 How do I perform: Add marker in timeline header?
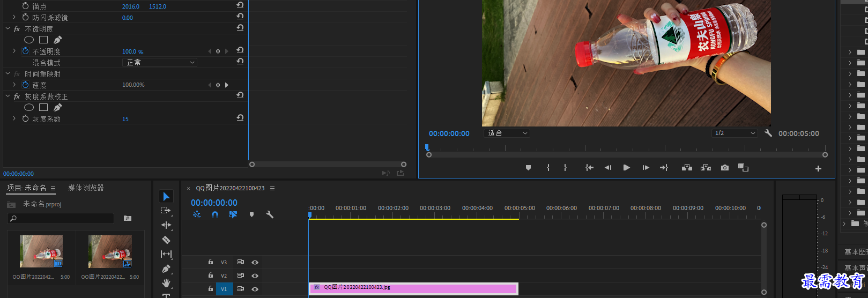point(251,214)
